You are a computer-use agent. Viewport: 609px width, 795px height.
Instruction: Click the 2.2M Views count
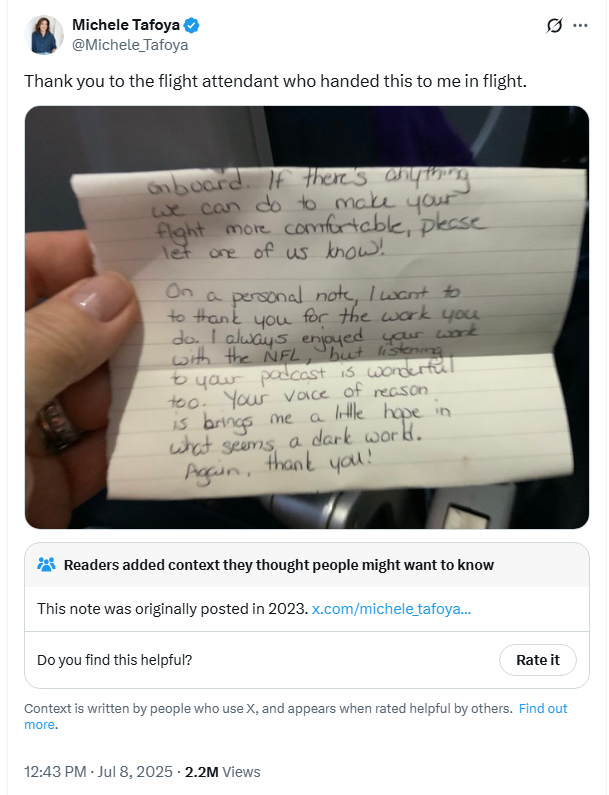219,771
